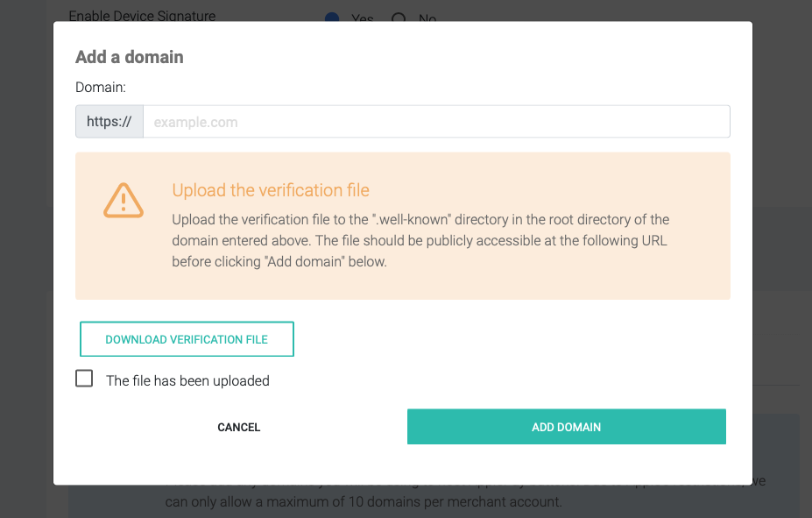Image resolution: width=812 pixels, height=518 pixels.
Task: Select the Yes radio button for Device Signature
Action: tap(332, 18)
